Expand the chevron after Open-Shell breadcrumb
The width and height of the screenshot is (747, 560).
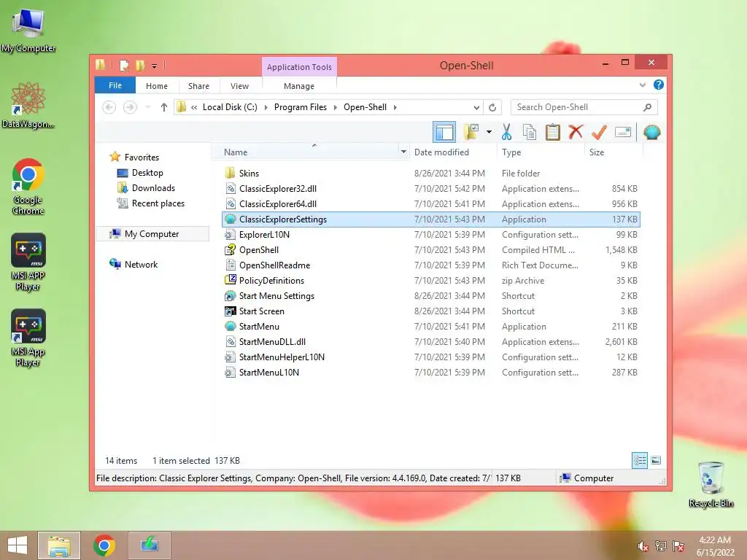[395, 107]
